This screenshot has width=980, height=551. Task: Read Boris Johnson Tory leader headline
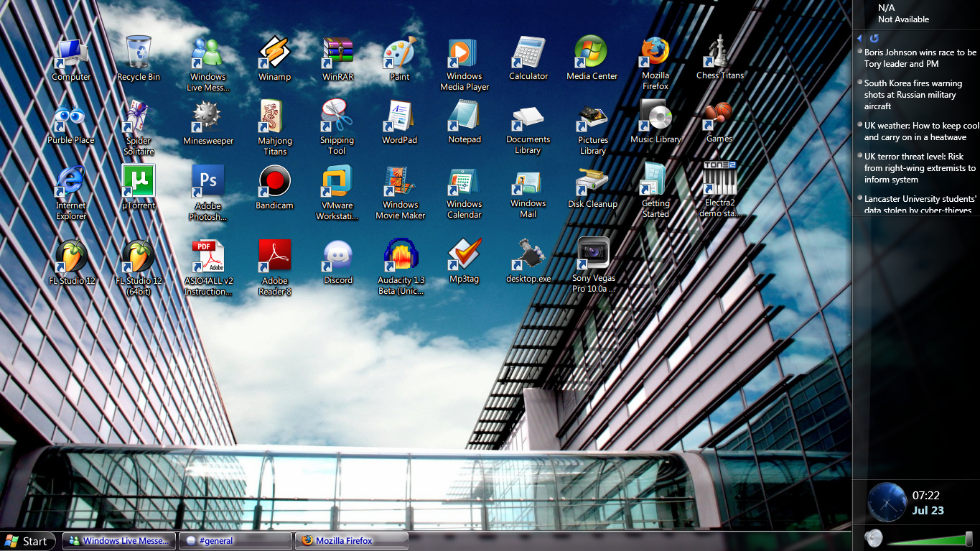point(920,58)
